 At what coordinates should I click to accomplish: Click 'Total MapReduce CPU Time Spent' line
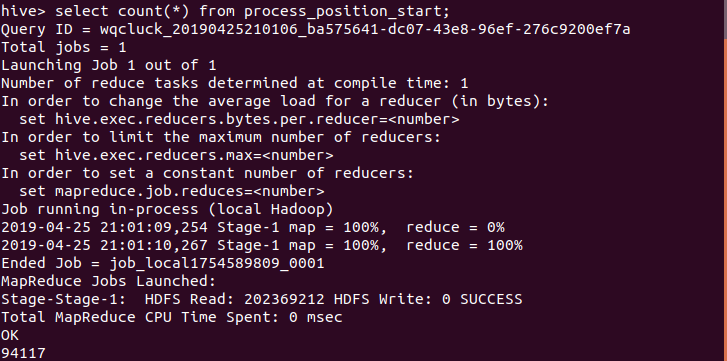pos(172,317)
